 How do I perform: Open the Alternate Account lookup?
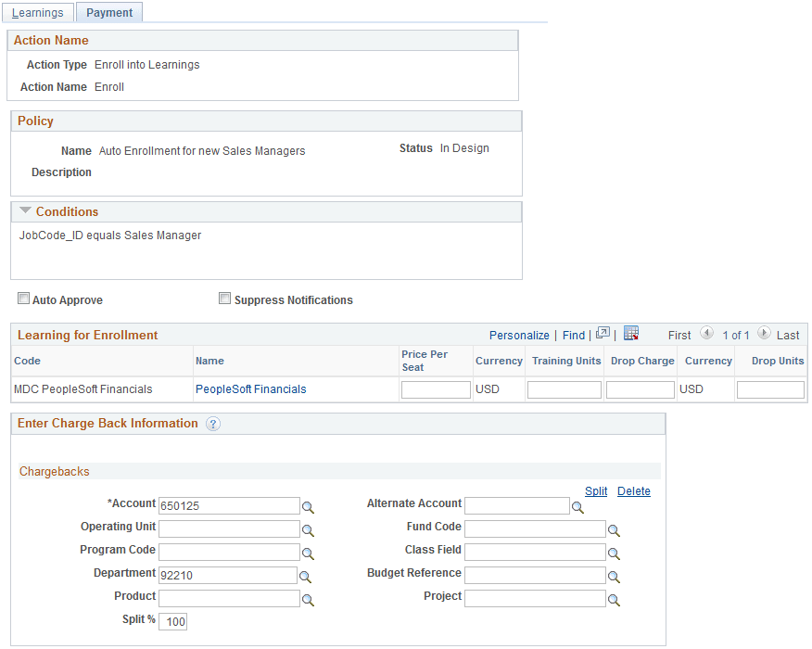point(578,507)
